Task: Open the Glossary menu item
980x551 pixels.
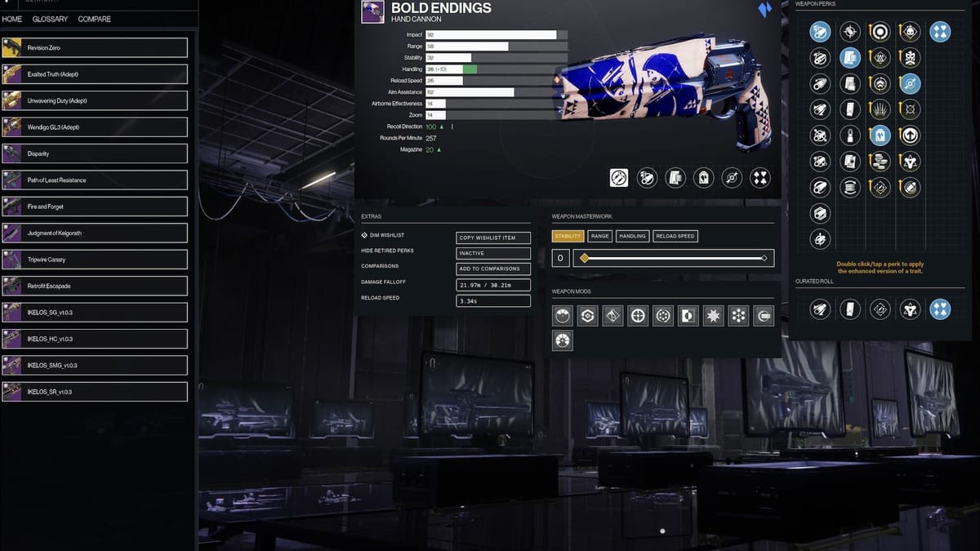Action: pyautogui.click(x=50, y=19)
